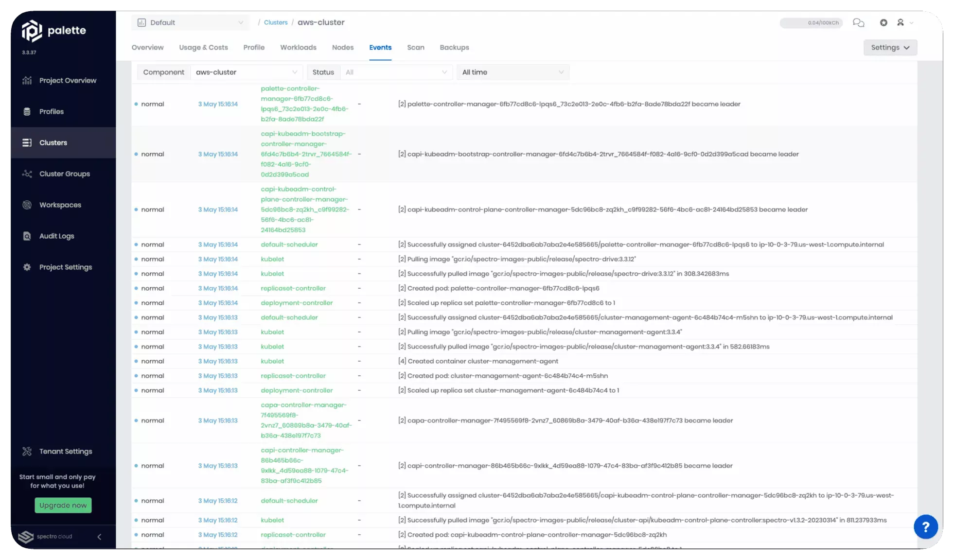Switch to the Backups tab
Image resolution: width=954 pixels, height=560 pixels.
point(454,47)
